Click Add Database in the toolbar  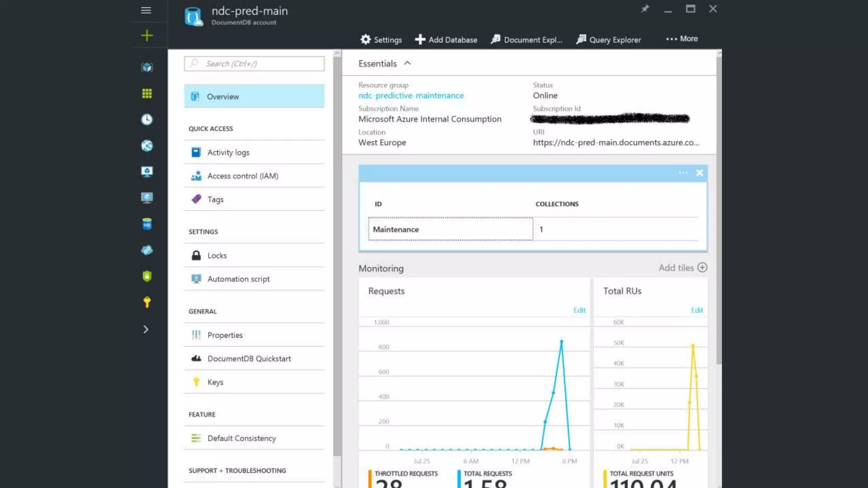pos(446,40)
